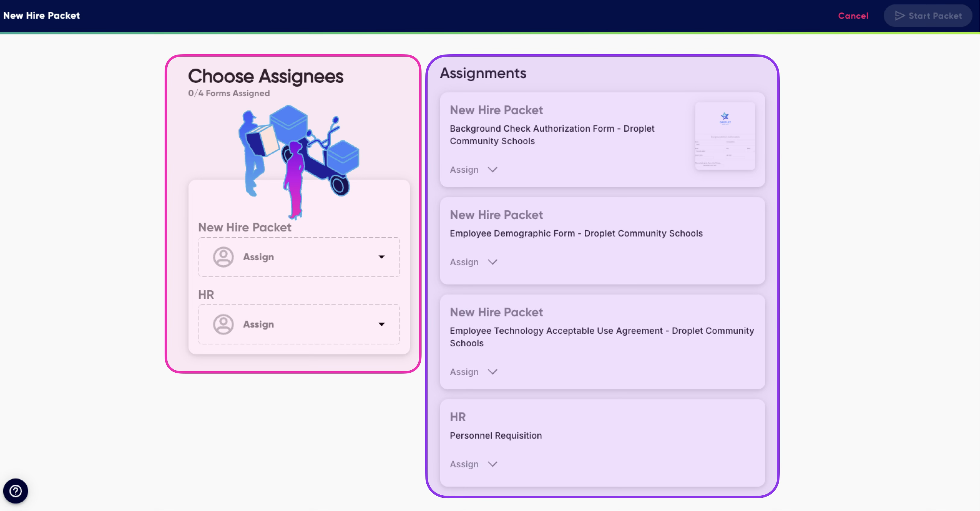Click the New Hire Packet assignee avatar icon
Viewport: 980px width, 511px height.
223,257
